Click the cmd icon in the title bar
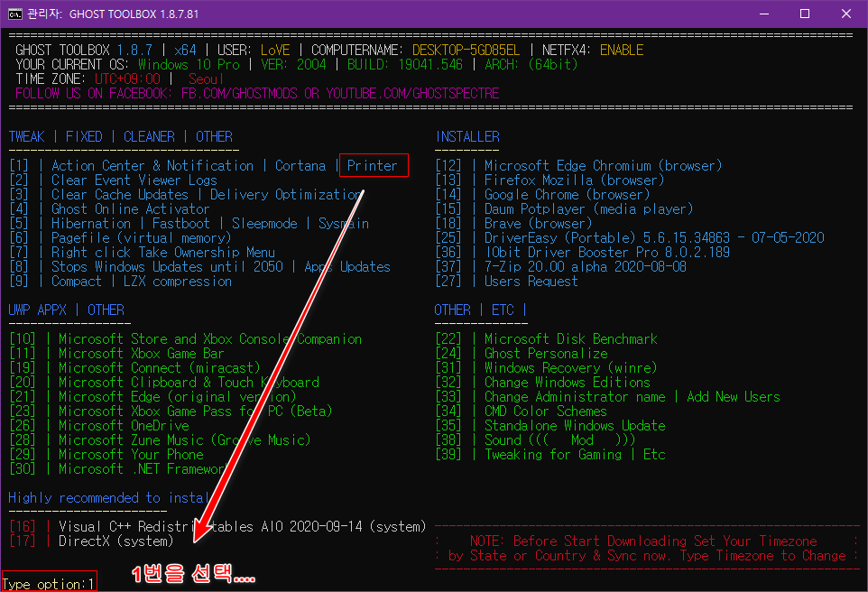Image resolution: width=868 pixels, height=592 pixels. [15, 14]
